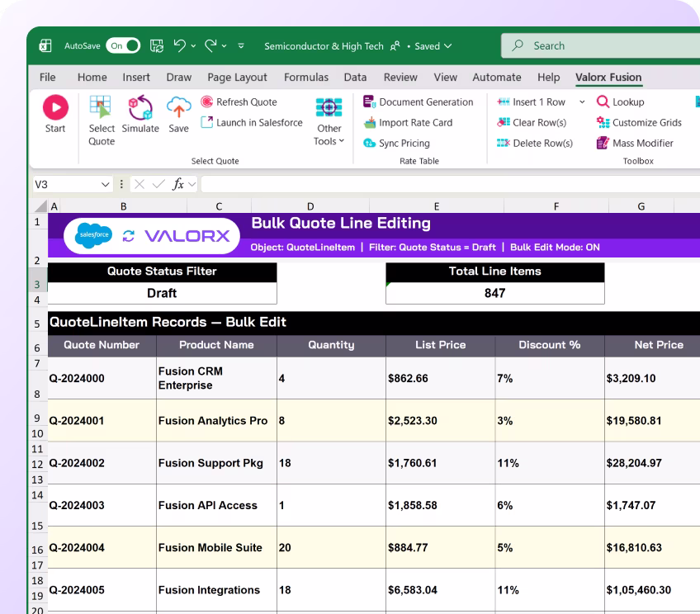Screen dimensions: 700x614
Task: Select the 7% discount cell
Action: (x=550, y=378)
